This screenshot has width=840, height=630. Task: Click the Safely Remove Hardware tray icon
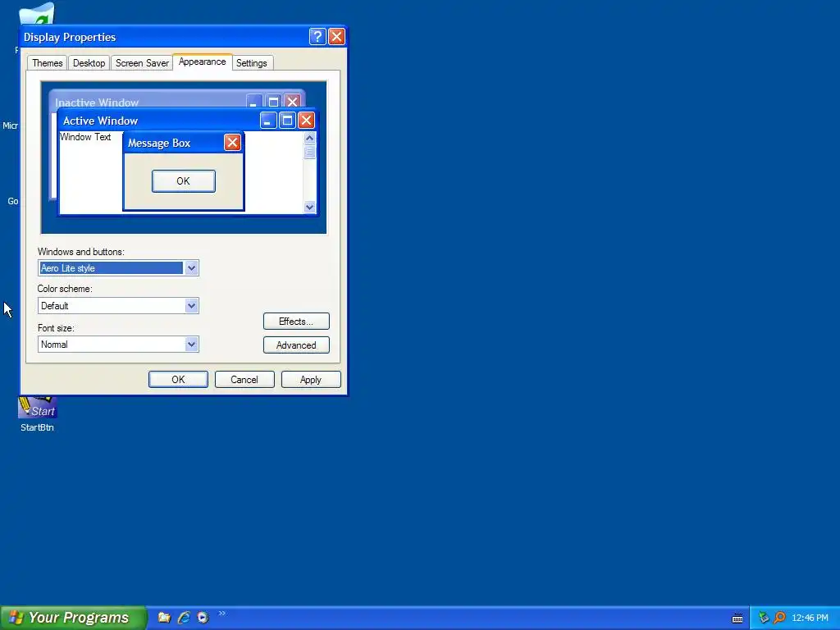(x=764, y=618)
